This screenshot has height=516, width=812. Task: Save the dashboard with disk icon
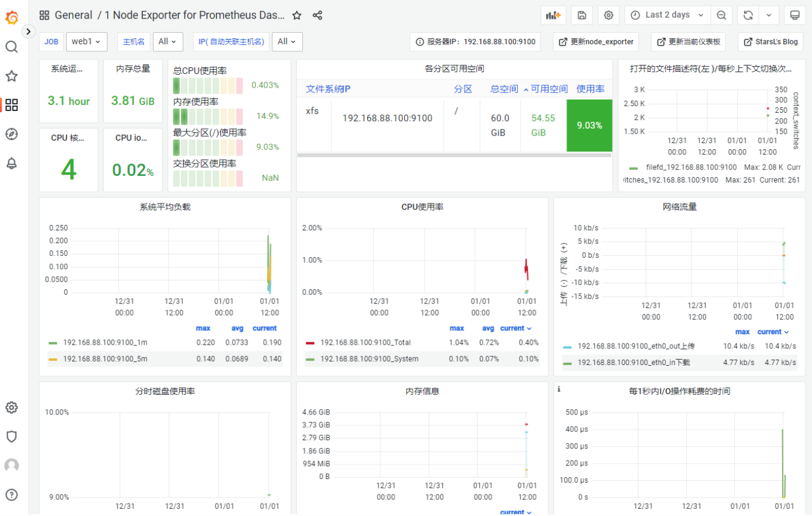click(582, 15)
